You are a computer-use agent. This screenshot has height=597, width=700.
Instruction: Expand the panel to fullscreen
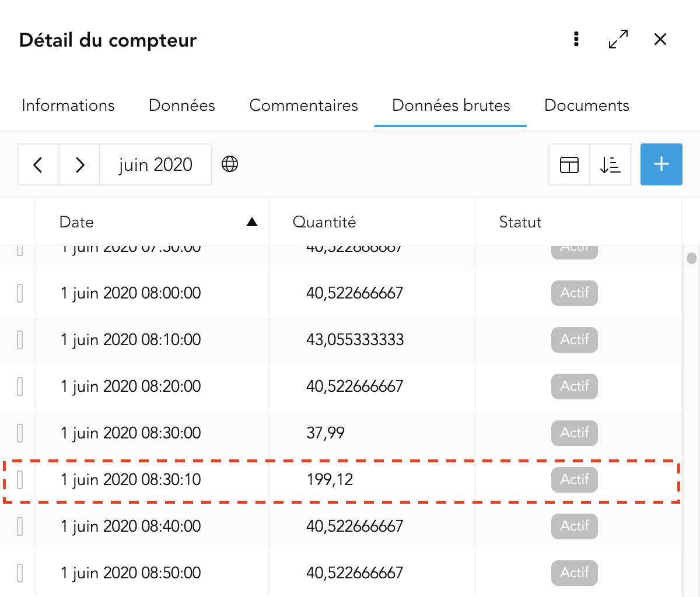(618, 39)
